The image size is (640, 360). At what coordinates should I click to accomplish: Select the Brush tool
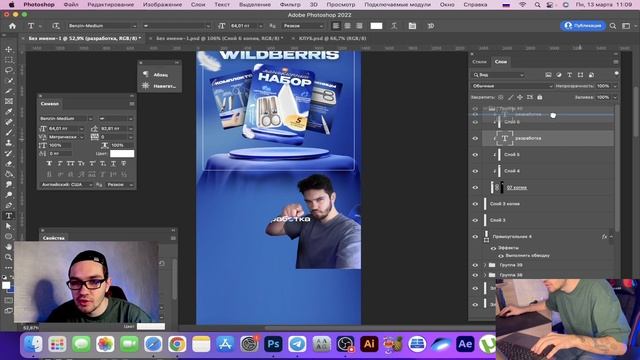tap(9, 132)
